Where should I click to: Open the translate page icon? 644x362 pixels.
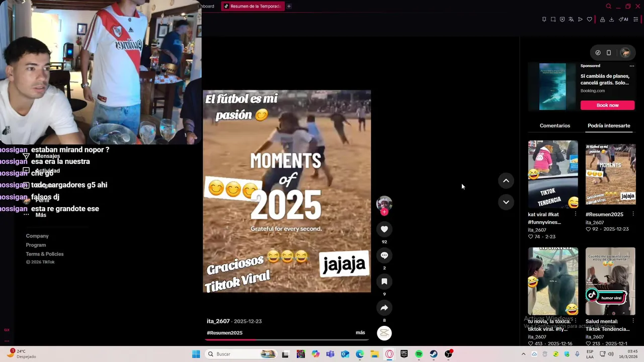(x=571, y=20)
